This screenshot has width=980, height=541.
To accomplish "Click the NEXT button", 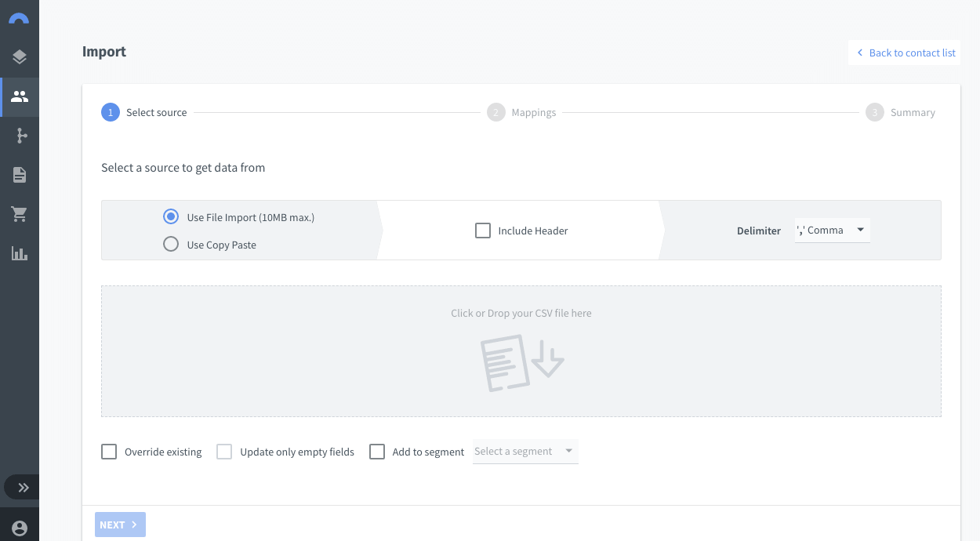I will pyautogui.click(x=120, y=525).
